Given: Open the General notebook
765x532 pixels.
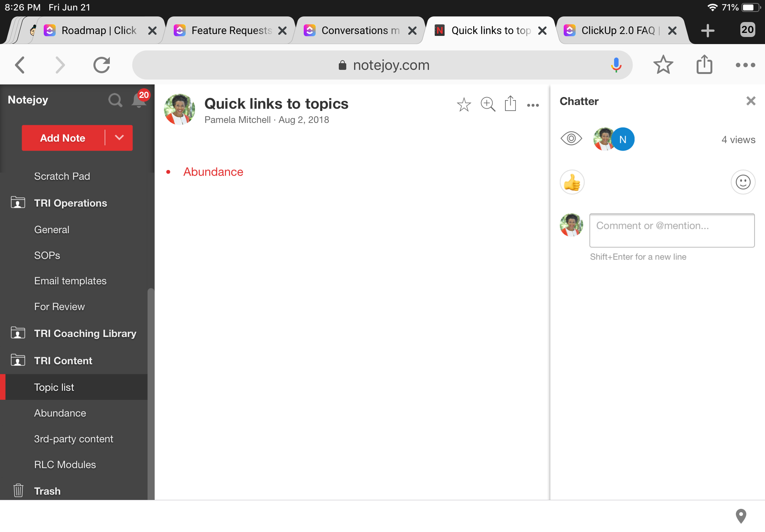Looking at the screenshot, I should coord(52,229).
